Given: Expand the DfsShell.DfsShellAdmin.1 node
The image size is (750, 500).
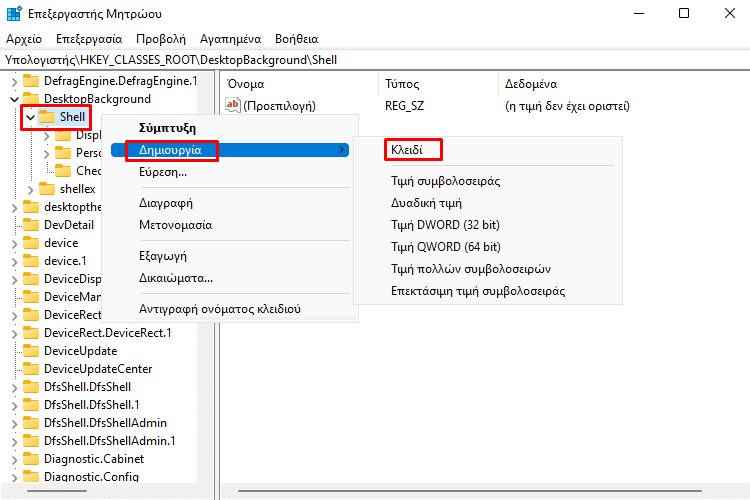Looking at the screenshot, I should pos(14,441).
